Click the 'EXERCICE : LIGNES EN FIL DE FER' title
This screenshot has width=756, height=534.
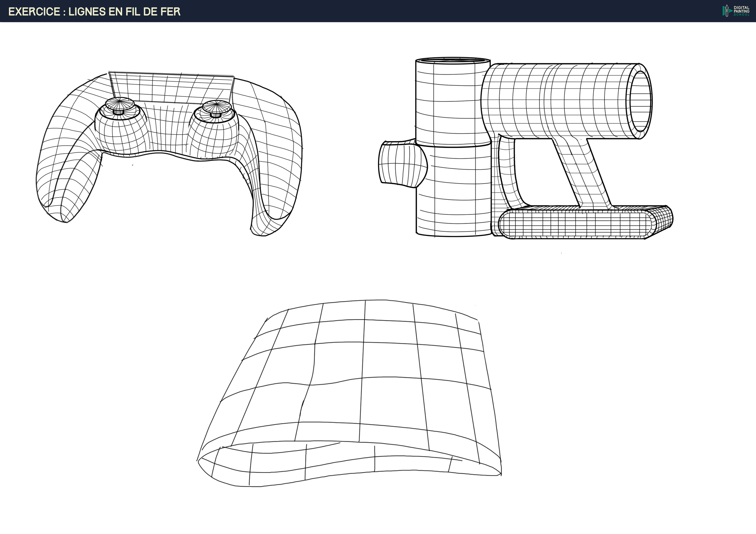tap(94, 12)
